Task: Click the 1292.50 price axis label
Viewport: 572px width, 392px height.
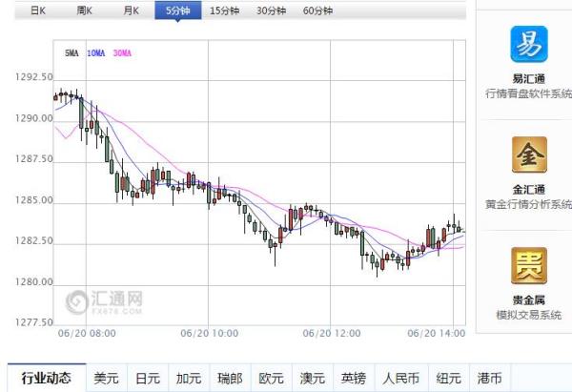Action: pyautogui.click(x=34, y=77)
